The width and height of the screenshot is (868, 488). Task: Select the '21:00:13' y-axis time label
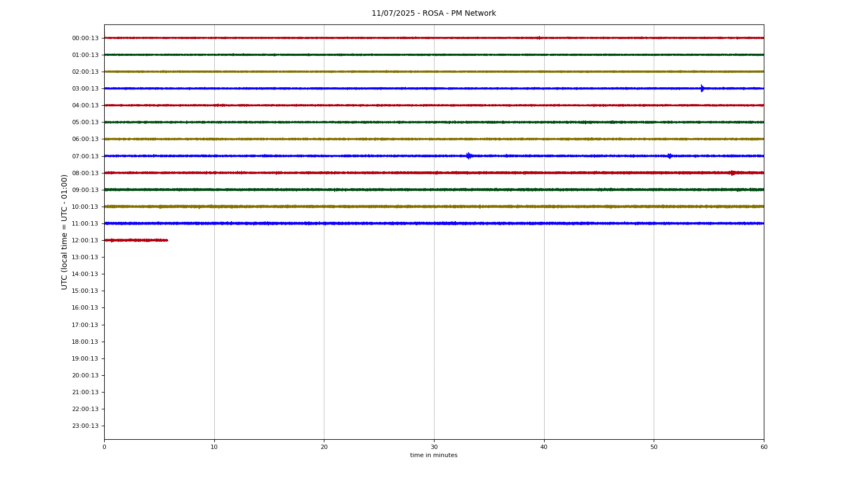click(x=85, y=392)
